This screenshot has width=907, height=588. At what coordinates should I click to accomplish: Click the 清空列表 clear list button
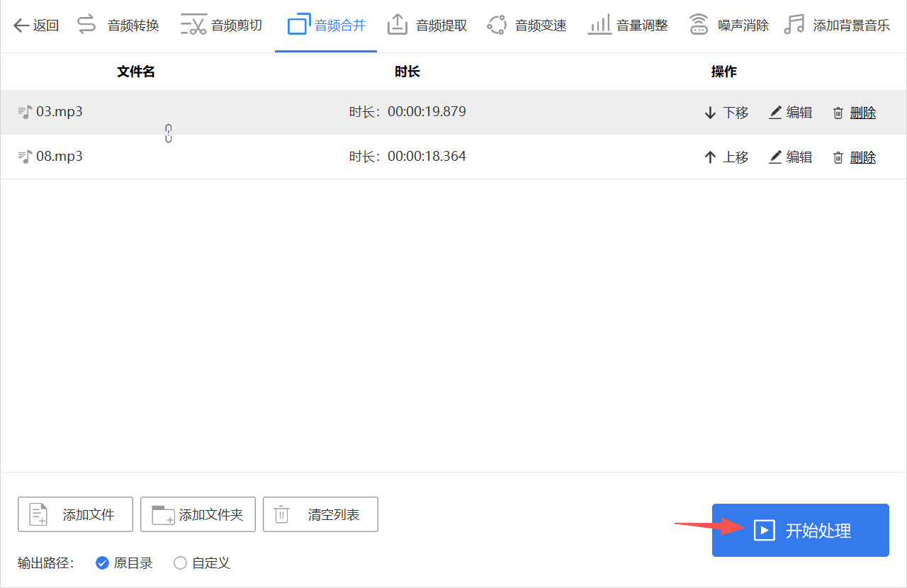320,514
